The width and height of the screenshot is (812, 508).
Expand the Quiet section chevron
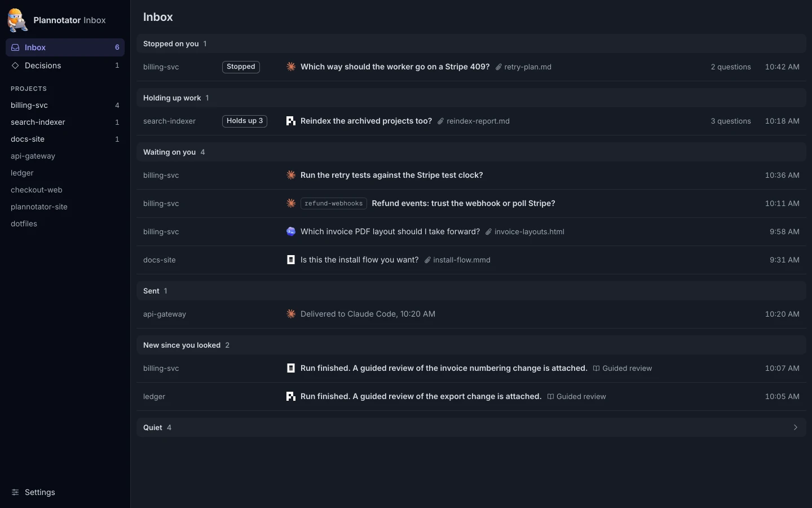796,427
